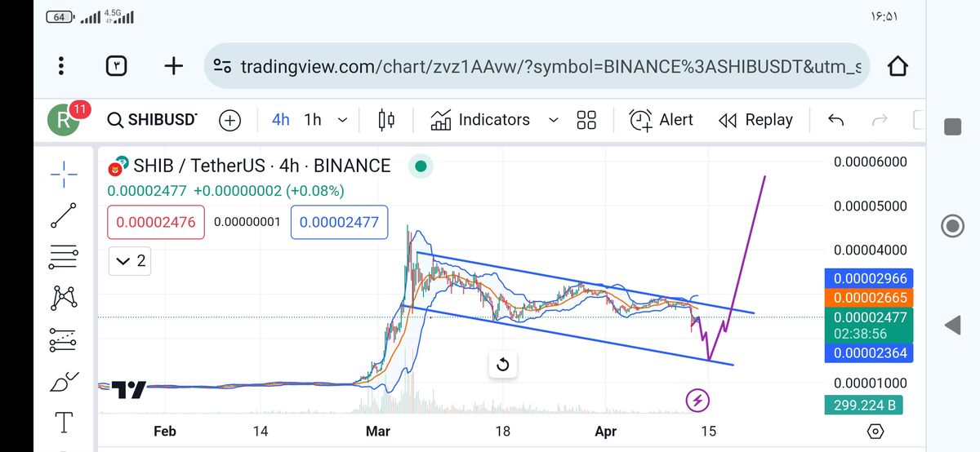The height and width of the screenshot is (452, 980).
Task: Create a price Alert
Action: click(661, 120)
